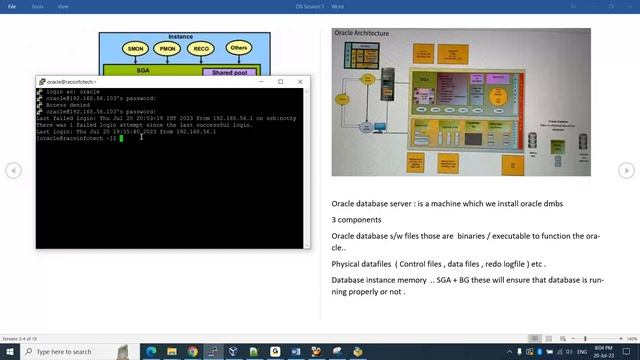This screenshot has height=360, width=640.
Task: Switch to Print Layout view icon
Action: click(x=549, y=338)
